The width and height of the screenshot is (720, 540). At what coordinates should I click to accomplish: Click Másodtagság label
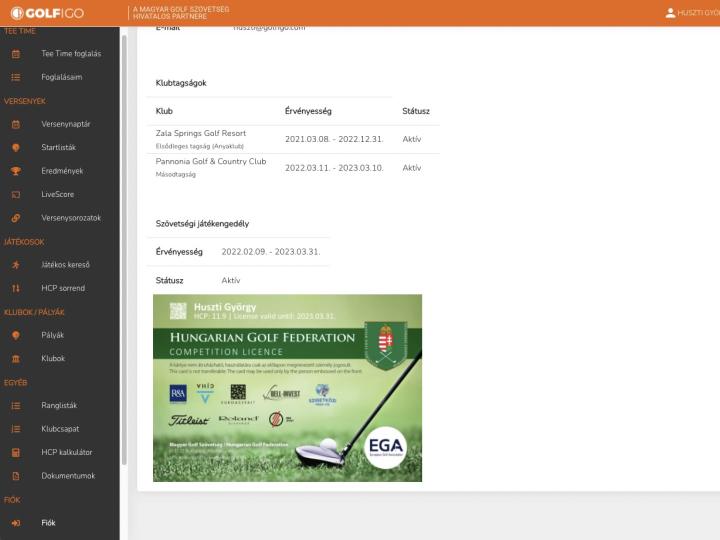175,174
